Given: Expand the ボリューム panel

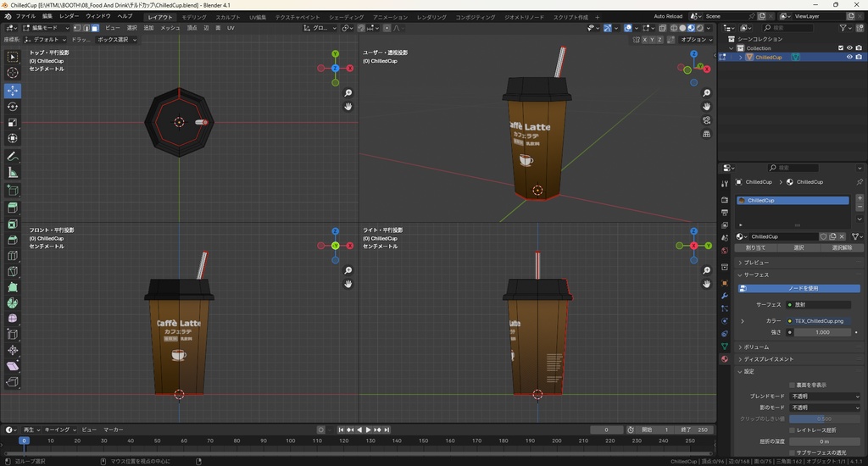Looking at the screenshot, I should 756,347.
